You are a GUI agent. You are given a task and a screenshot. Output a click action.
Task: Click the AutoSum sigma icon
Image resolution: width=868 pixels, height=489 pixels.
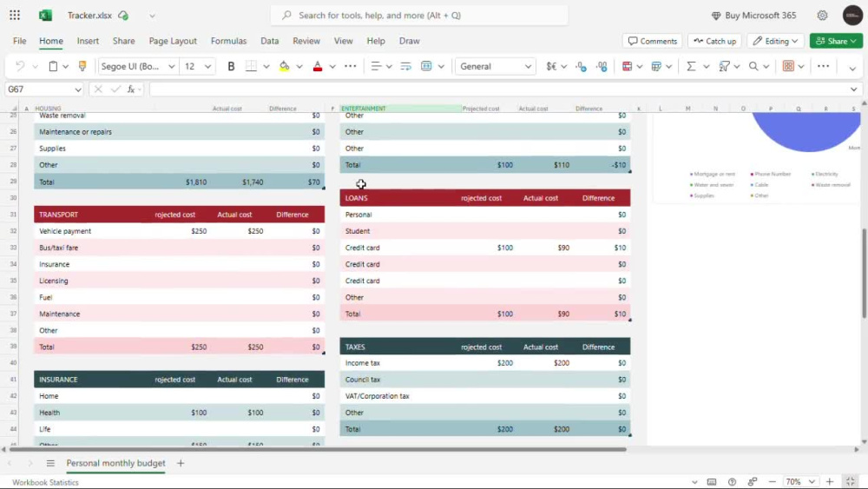pyautogui.click(x=691, y=67)
